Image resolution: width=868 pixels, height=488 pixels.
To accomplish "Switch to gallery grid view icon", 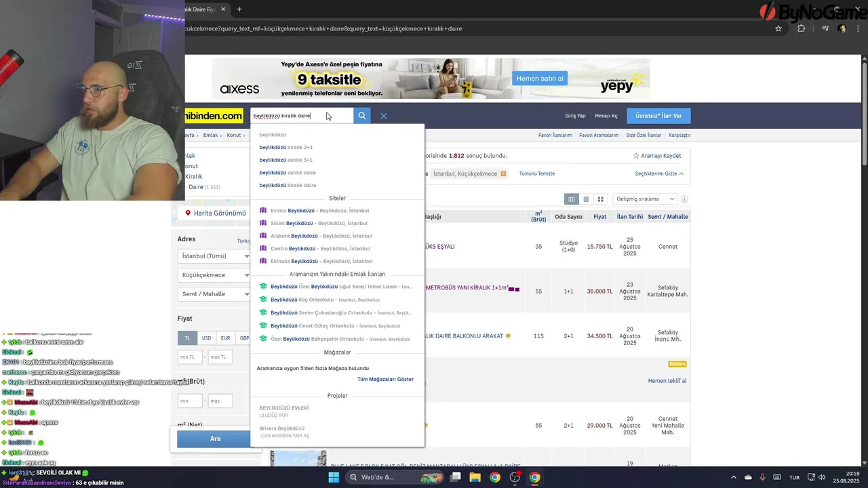I will [600, 199].
